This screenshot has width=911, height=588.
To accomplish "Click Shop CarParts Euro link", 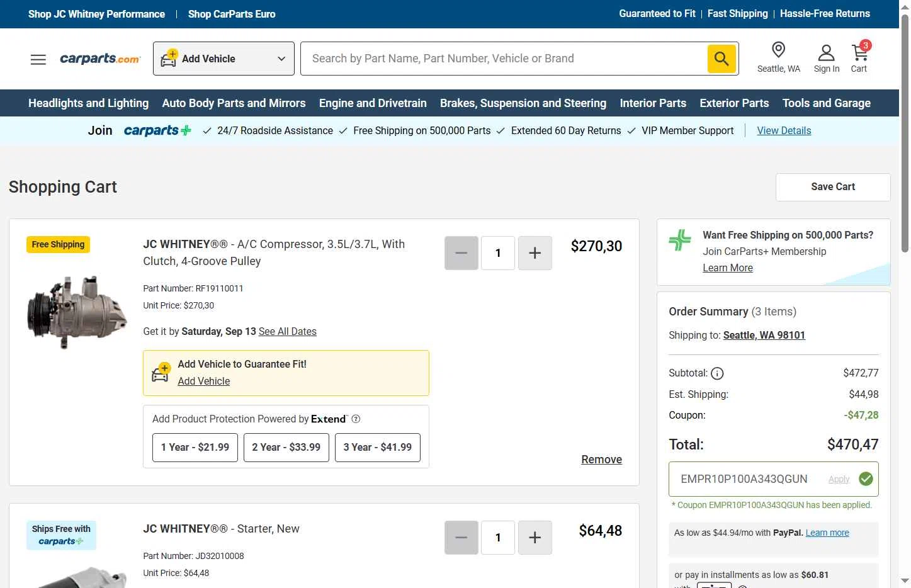I will (x=232, y=14).
